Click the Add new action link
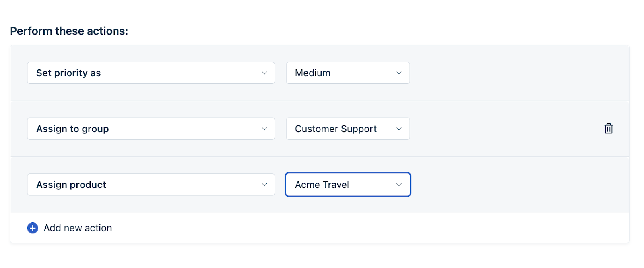Screen dimensions: 644x268 pyautogui.click(x=78, y=228)
